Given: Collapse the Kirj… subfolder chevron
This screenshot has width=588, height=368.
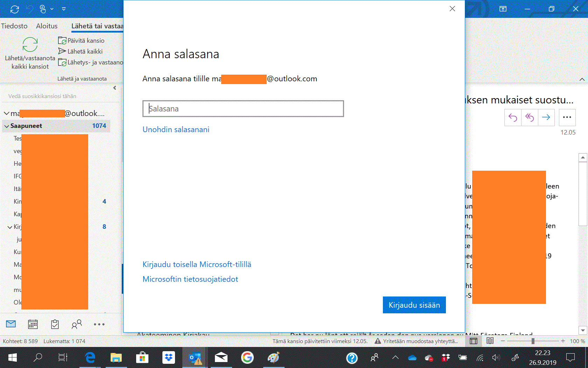Looking at the screenshot, I should [x=10, y=227].
